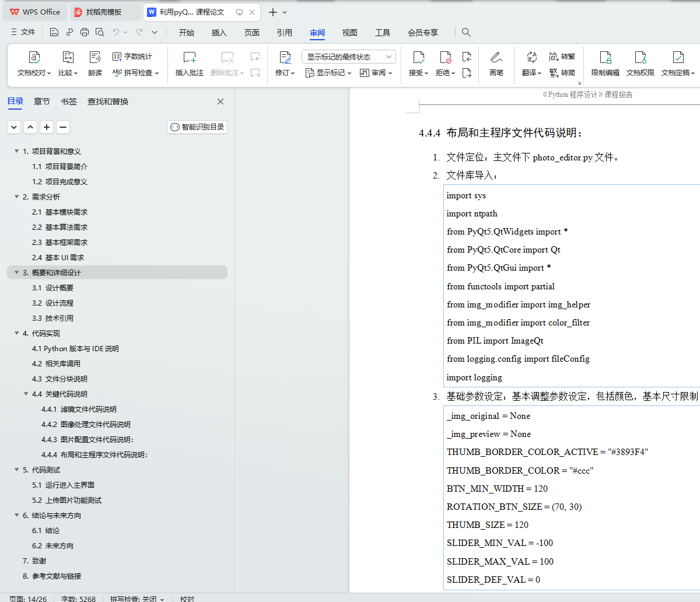Viewport: 700px width, 602px height.
Task: Collapse the 4.4 关键代码说明 section
Action: click(x=26, y=394)
